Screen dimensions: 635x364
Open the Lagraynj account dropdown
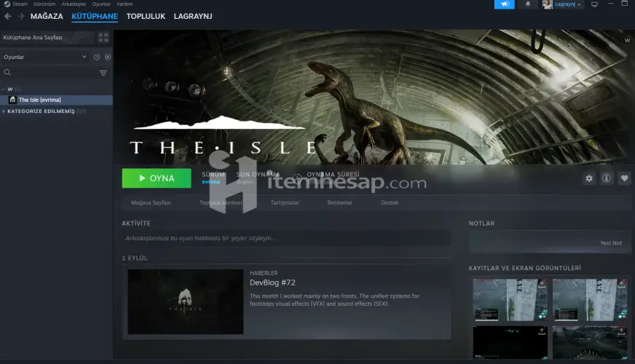(564, 4)
